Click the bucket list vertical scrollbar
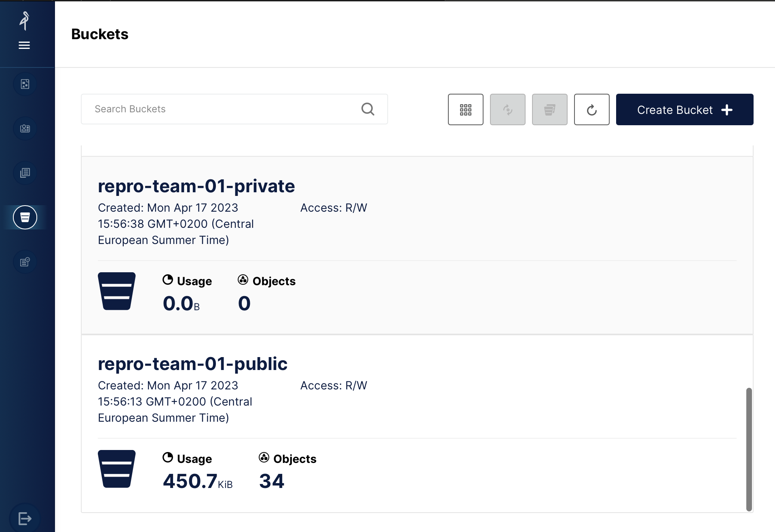 click(x=749, y=448)
